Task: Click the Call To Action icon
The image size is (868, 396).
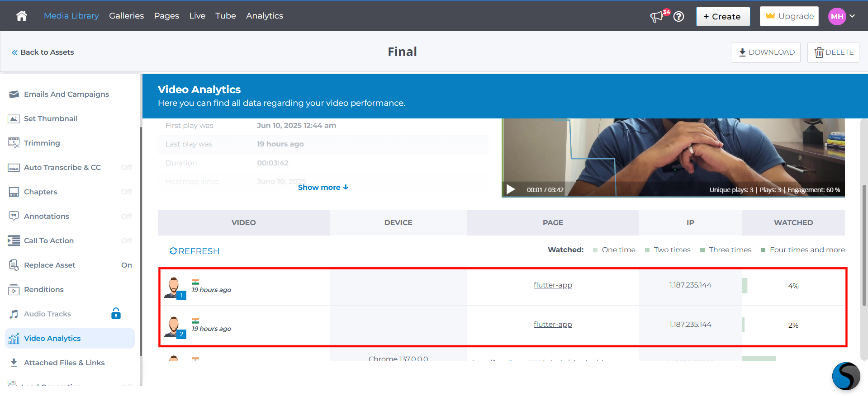Action: pyautogui.click(x=14, y=240)
